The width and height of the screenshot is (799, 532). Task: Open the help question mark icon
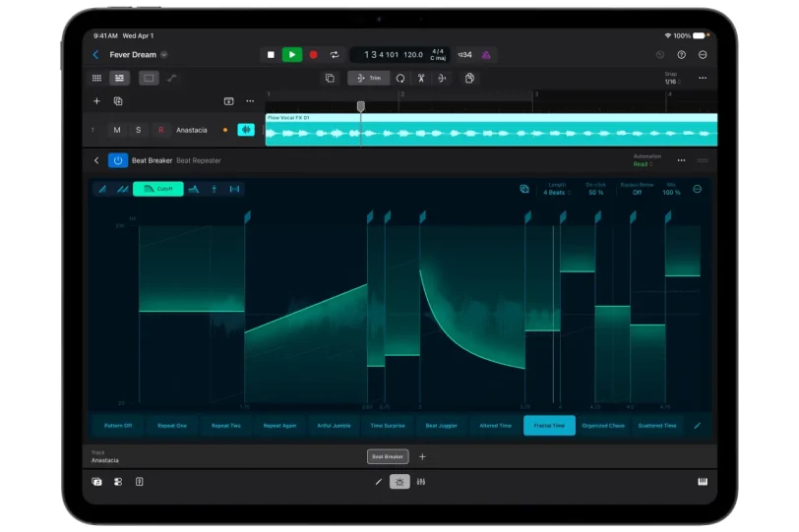681,54
